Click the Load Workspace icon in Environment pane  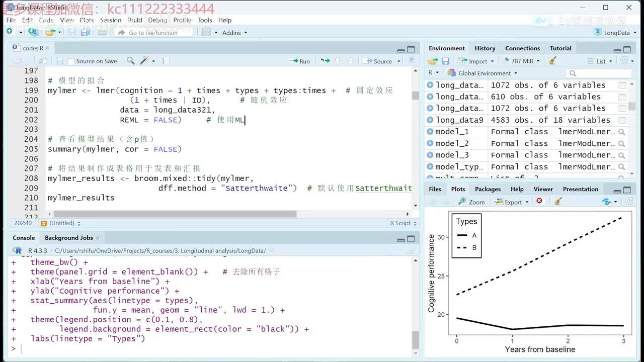[433, 61]
